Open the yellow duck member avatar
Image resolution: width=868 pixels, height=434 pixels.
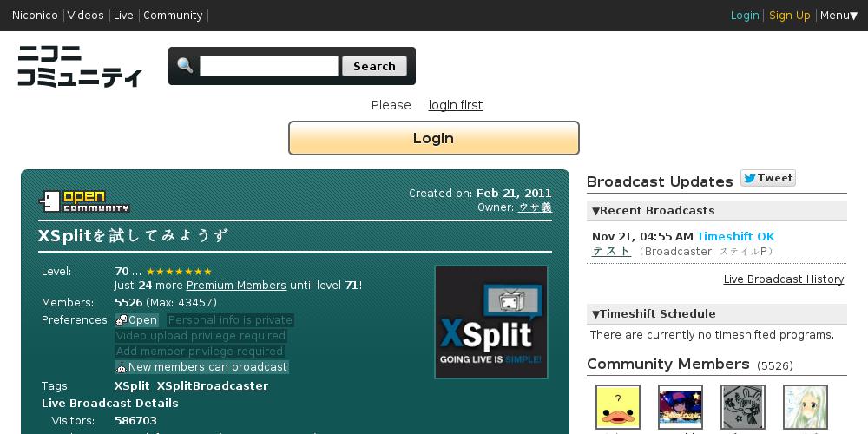tap(618, 407)
